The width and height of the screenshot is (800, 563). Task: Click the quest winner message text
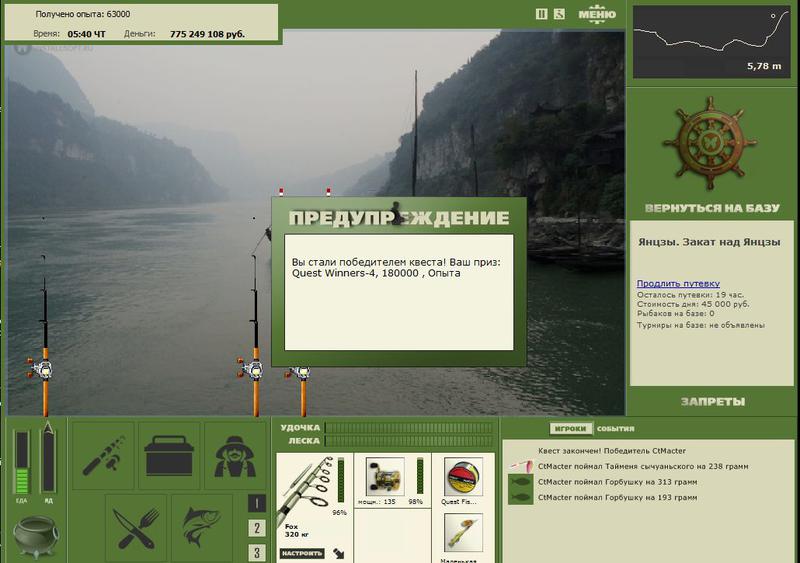(396, 267)
